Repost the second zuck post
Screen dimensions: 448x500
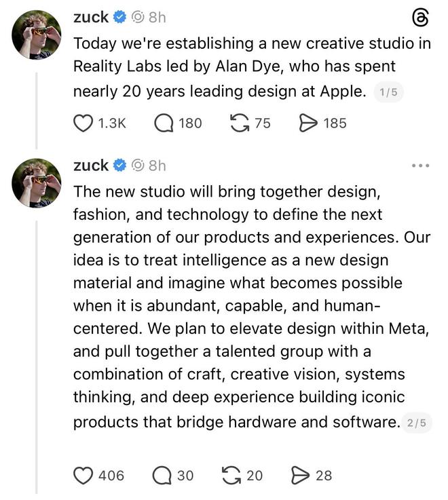point(232,476)
